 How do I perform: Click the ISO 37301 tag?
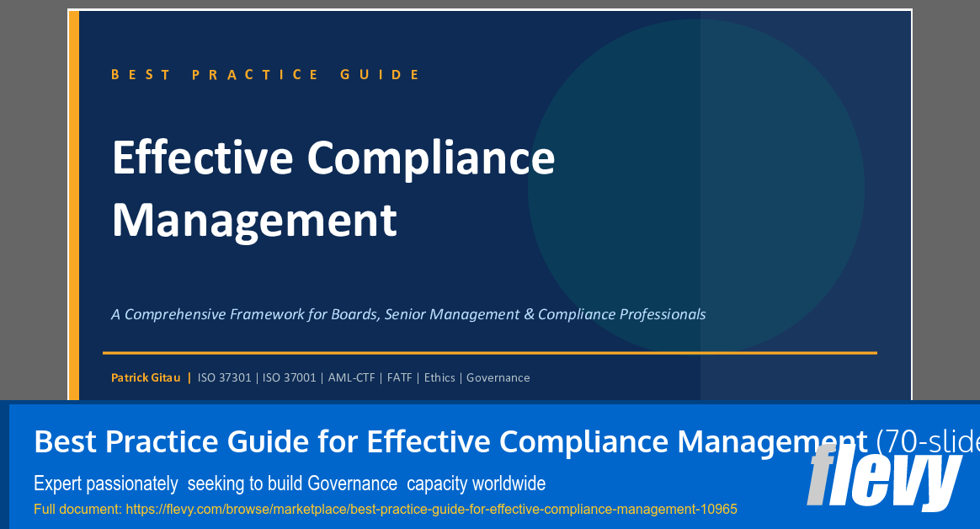click(x=224, y=377)
